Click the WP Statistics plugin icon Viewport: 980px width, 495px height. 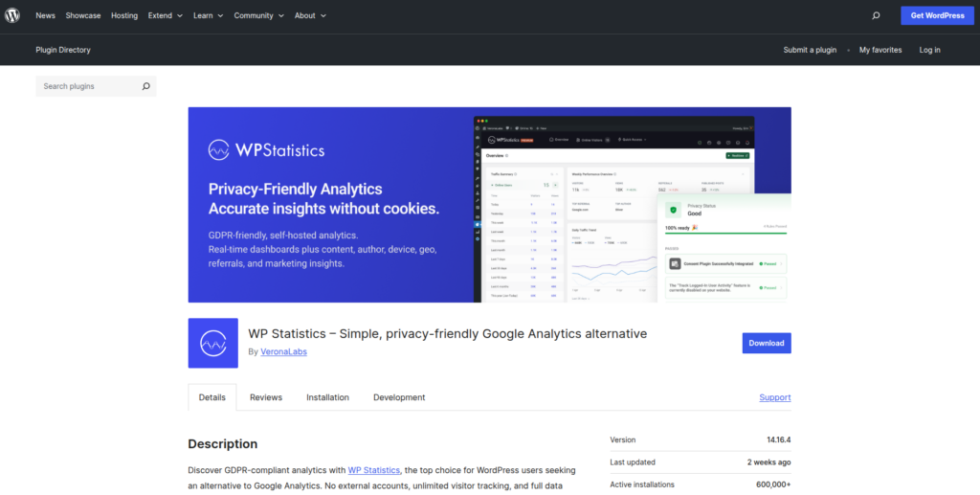click(x=213, y=343)
